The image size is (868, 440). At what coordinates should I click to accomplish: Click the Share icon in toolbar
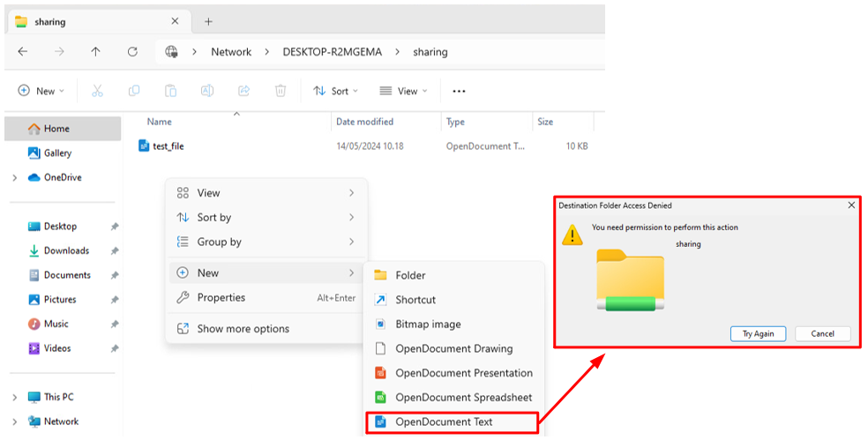tap(243, 91)
